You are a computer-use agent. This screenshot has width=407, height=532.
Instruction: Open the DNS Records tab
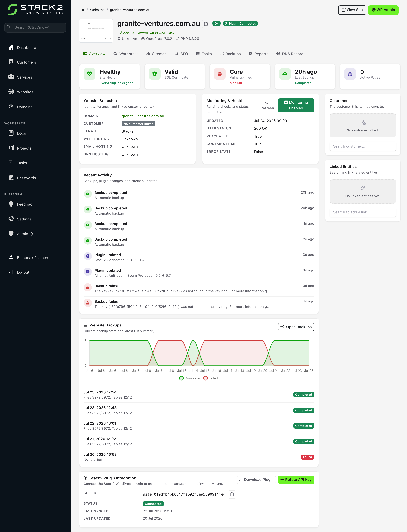tap(291, 54)
